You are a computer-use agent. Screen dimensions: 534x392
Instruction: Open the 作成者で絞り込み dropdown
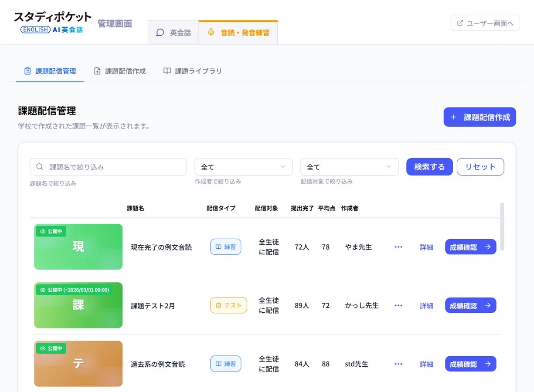[x=243, y=167]
